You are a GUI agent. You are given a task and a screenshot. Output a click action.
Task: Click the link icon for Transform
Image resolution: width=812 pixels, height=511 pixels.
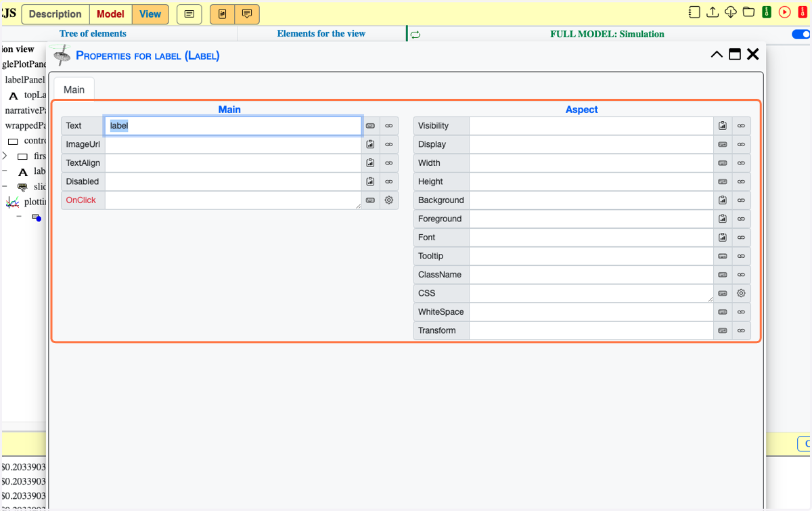click(741, 330)
